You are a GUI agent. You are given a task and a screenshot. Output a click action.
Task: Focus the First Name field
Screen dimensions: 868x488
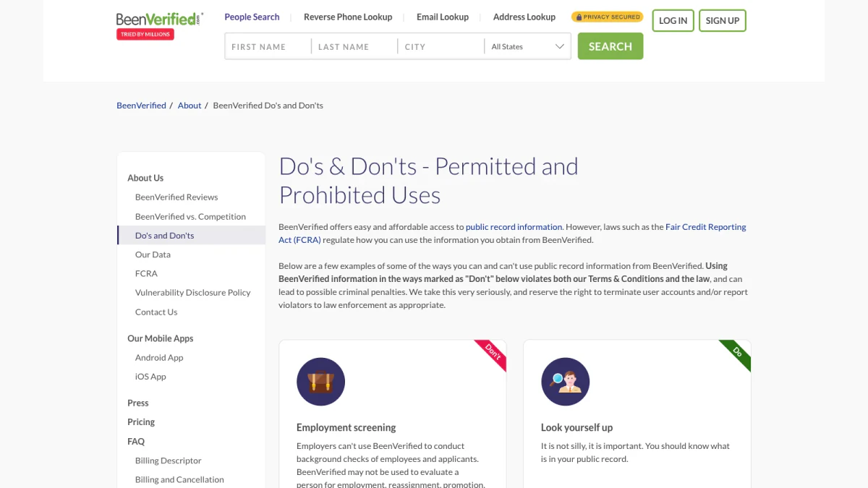coord(268,46)
